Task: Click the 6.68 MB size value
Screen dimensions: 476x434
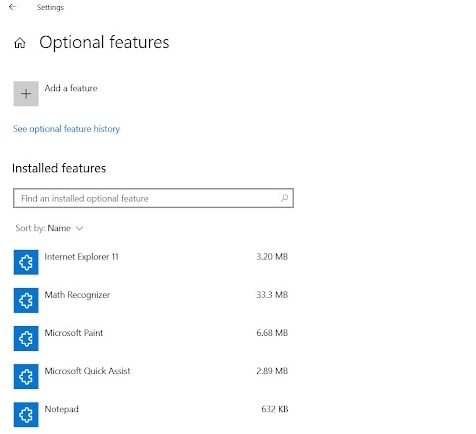Action: click(272, 333)
